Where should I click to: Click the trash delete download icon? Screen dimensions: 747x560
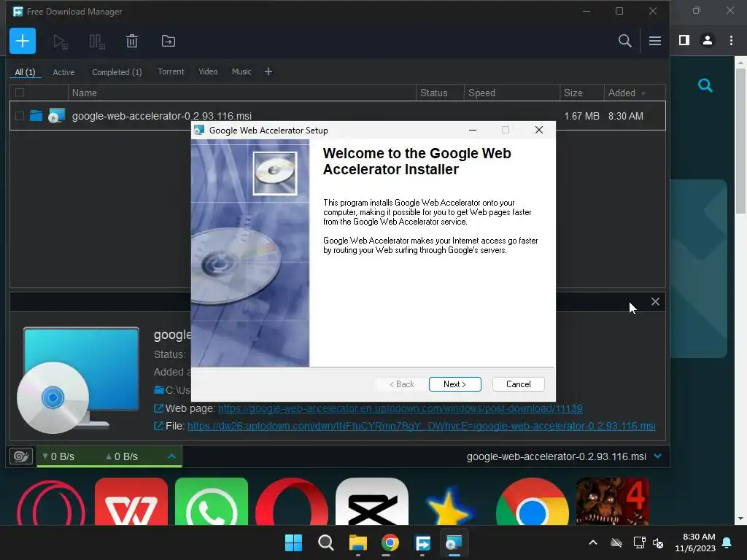tap(132, 41)
